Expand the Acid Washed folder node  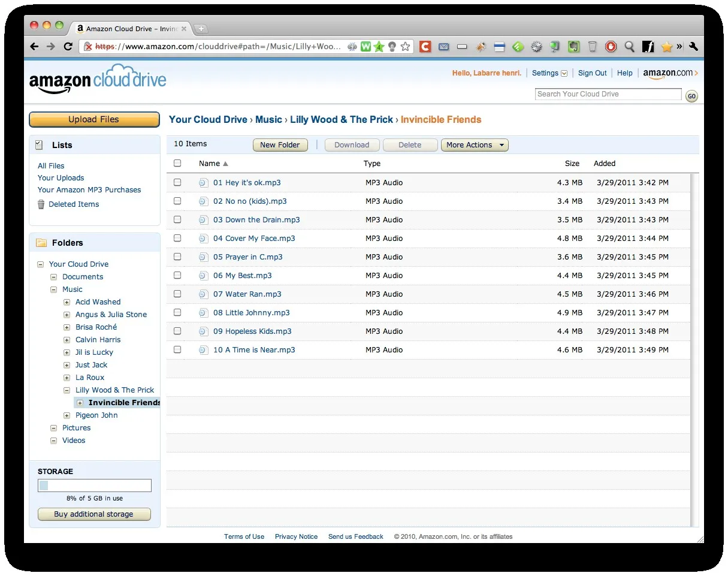click(67, 302)
